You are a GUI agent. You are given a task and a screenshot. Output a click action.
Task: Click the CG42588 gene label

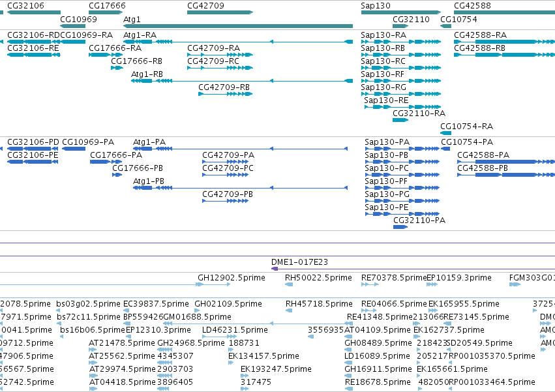[473, 6]
